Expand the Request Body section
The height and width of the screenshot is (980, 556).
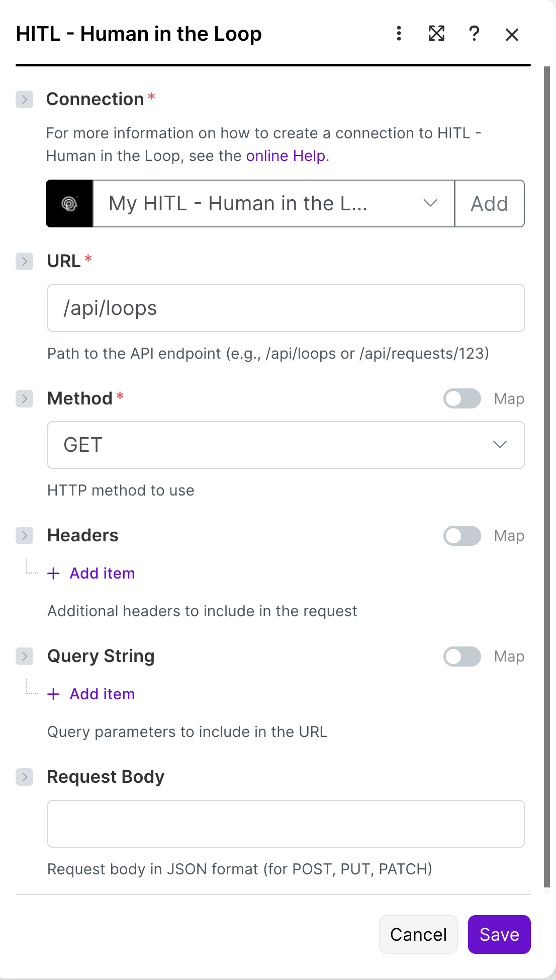24,777
